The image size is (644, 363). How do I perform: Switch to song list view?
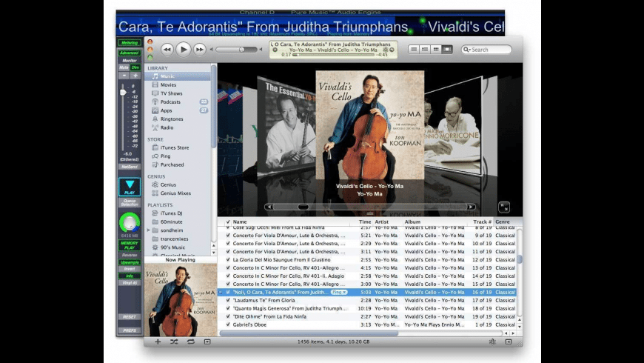pos(414,50)
